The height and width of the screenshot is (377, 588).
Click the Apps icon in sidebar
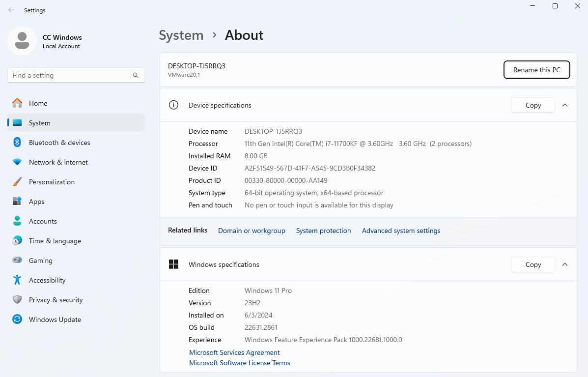pyautogui.click(x=17, y=202)
